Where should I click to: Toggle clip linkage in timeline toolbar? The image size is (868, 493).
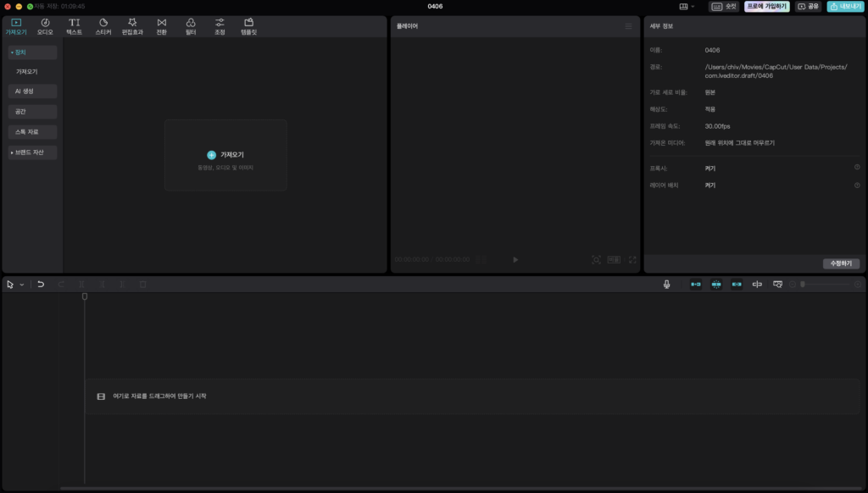pos(736,285)
